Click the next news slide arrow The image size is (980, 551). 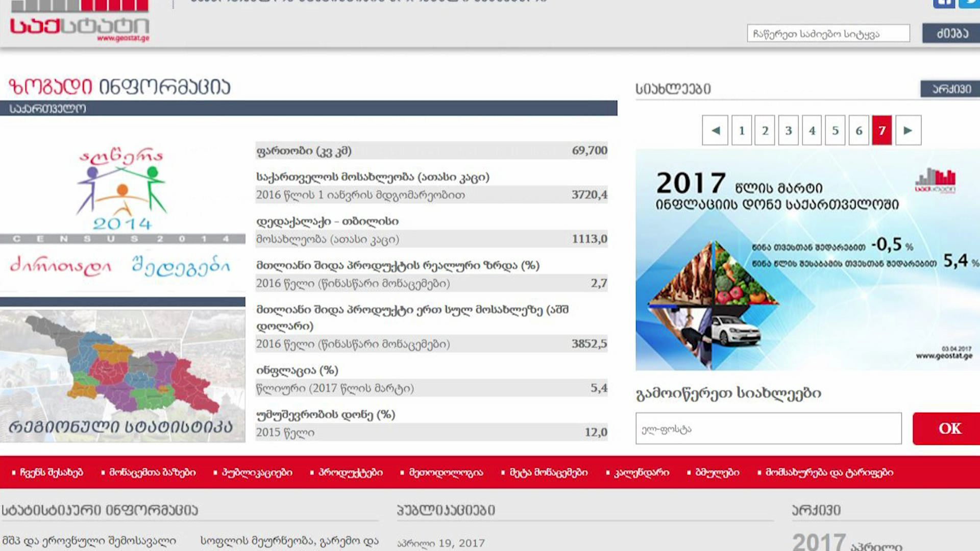pos(908,131)
